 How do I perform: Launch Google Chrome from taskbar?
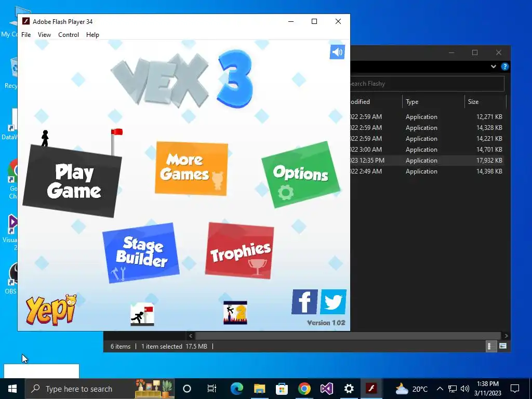[304, 389]
